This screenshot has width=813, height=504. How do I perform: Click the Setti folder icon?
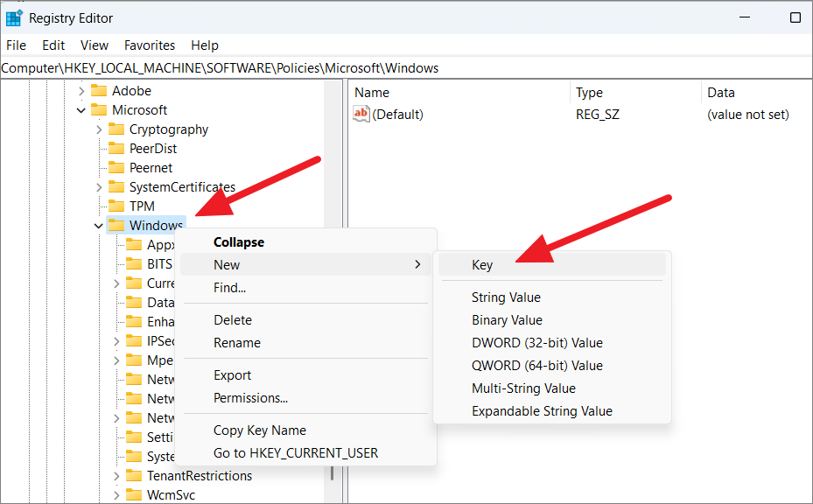tap(134, 437)
